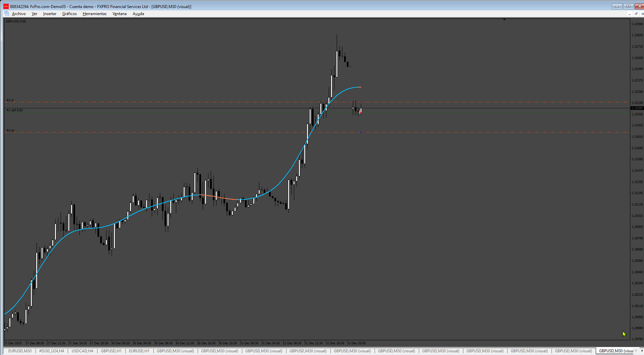Click time axis label 27 Dec 08:30
Screen dimensions: 644x355
[x=35, y=343]
